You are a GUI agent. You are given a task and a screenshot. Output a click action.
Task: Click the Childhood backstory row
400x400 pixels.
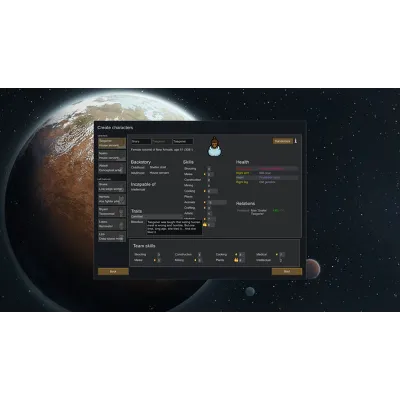(149, 167)
